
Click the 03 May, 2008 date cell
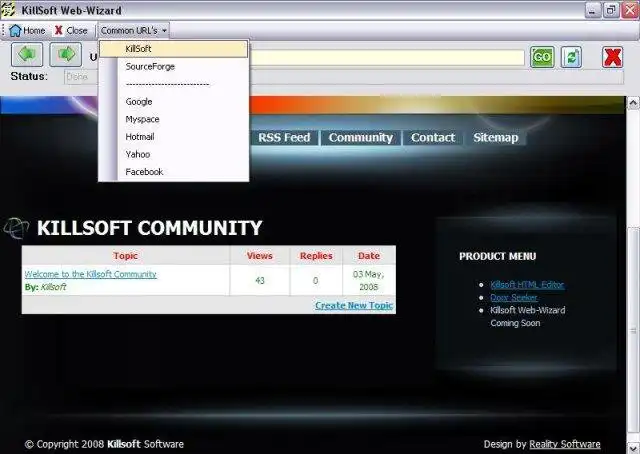point(369,280)
